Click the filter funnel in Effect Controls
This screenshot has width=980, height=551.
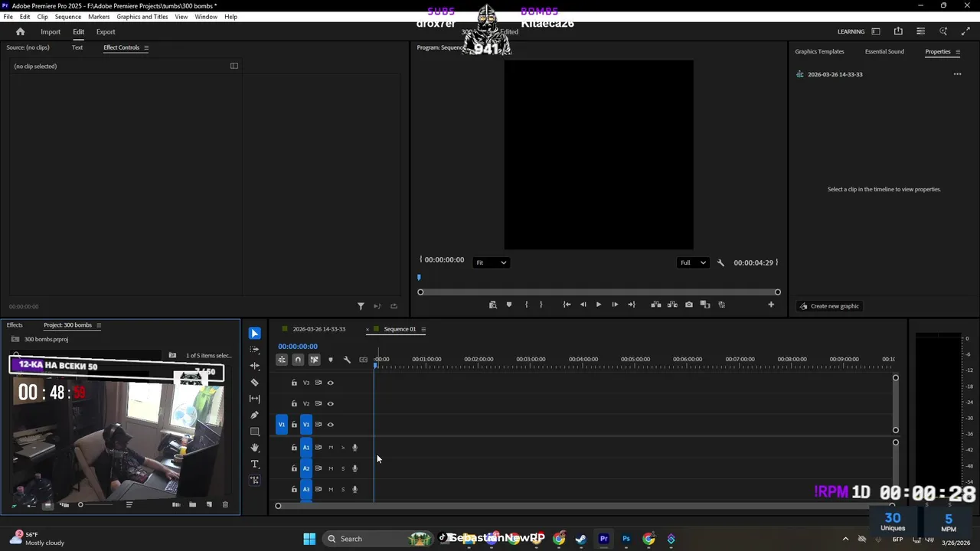point(361,306)
